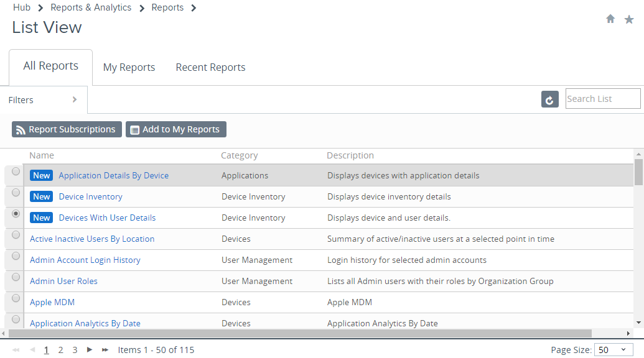Screen dimensions: 644x358
Task: Switch to the Recent Reports tab
Action: 210,67
